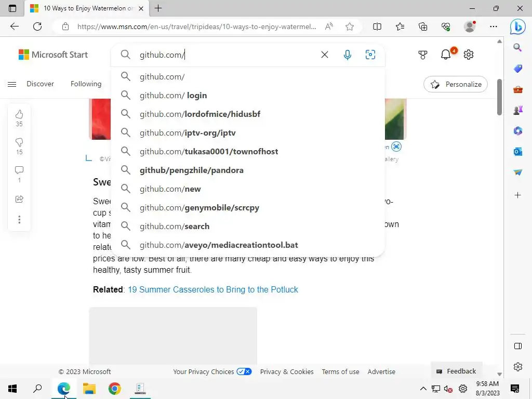Open sidebar settings gear
The image size is (532, 399).
coord(518,367)
